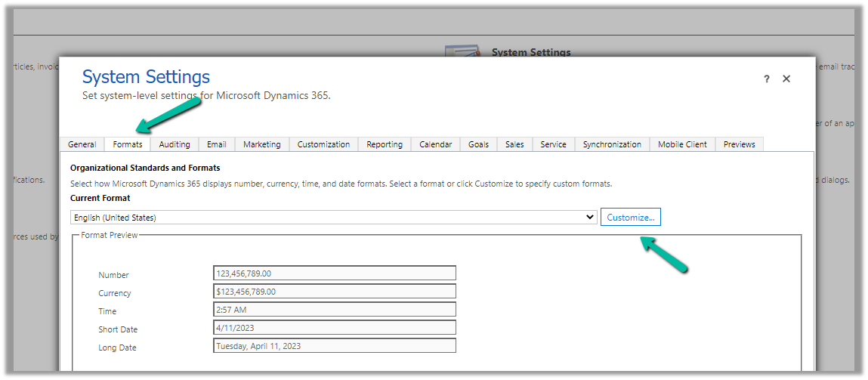Click the Currency preview field
Screen dimensions: 868x380
pos(335,292)
